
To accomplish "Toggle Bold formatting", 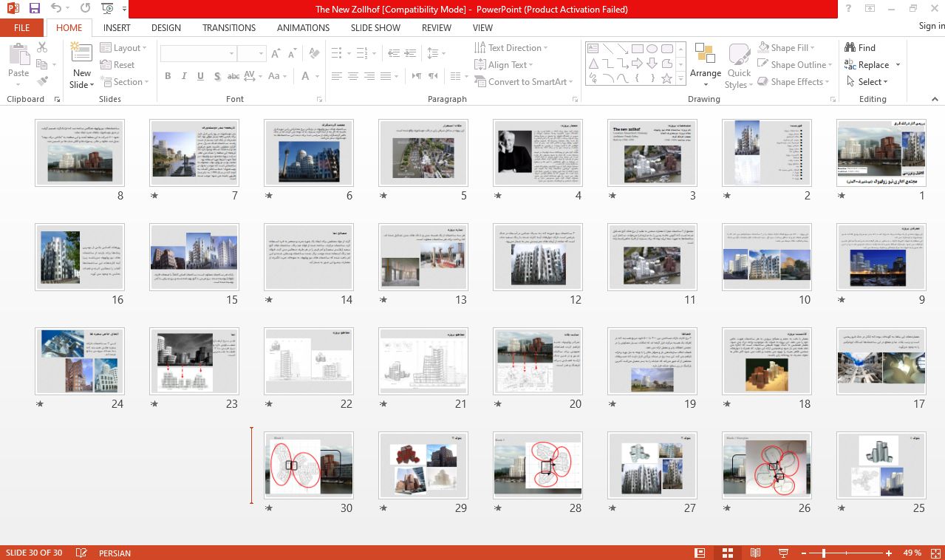I will pos(168,76).
